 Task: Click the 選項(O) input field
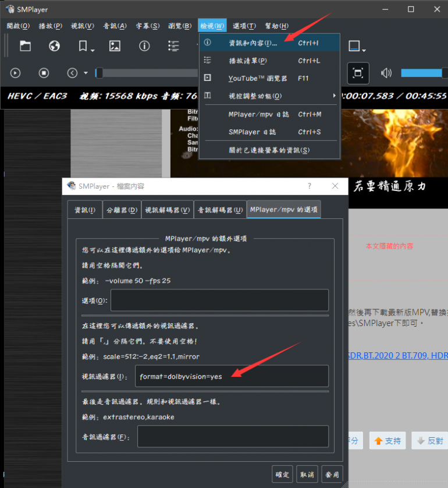[x=219, y=300]
